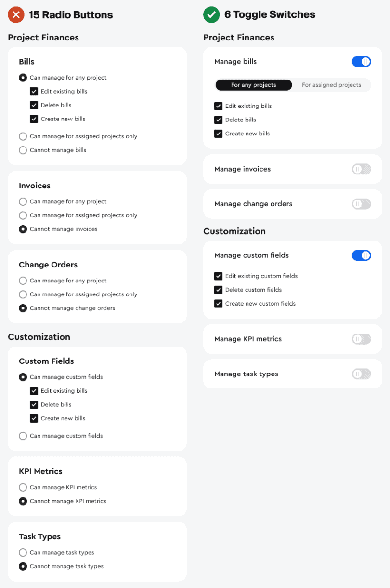Turn off the Manage custom fields toggle
The width and height of the screenshot is (390, 588).
coord(361,255)
